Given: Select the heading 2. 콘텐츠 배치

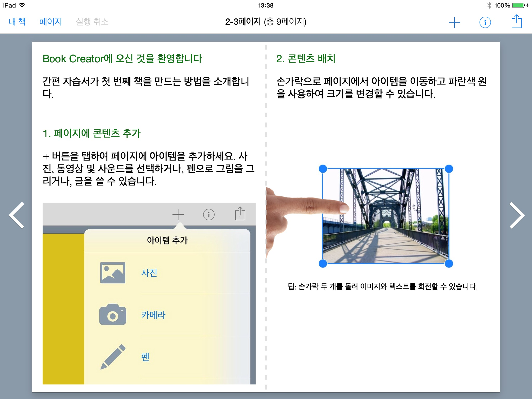Looking at the screenshot, I should coord(306,59).
